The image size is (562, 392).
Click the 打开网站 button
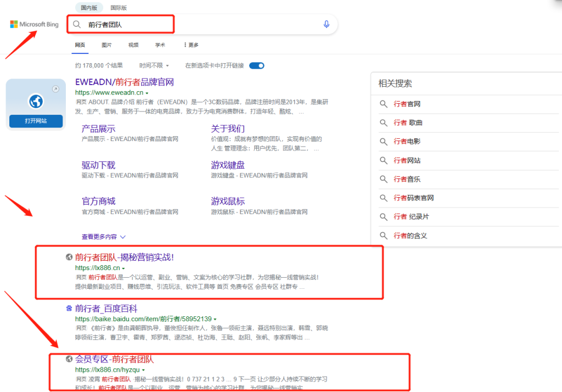point(35,121)
